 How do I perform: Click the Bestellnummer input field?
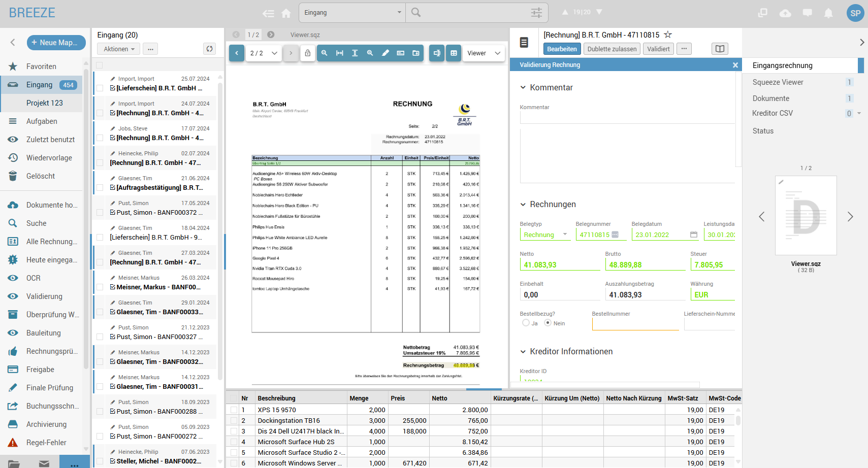(635, 324)
